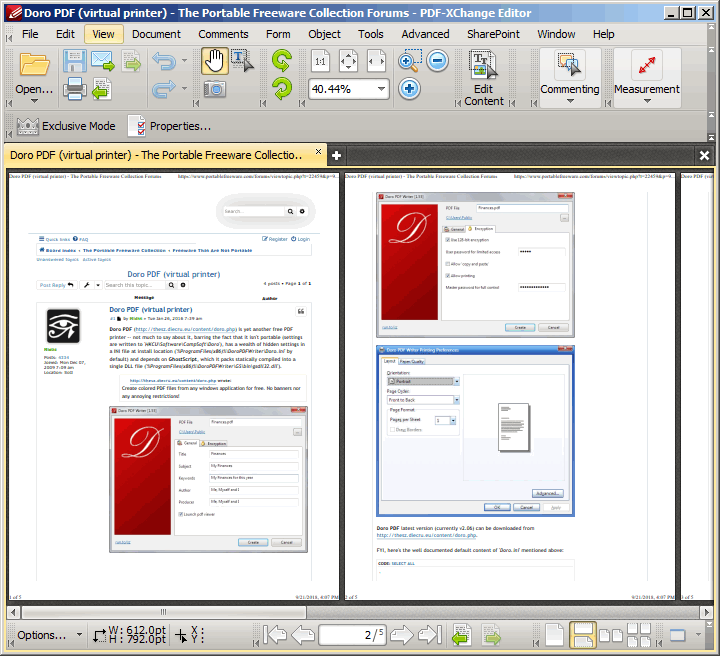Open the Comments menu
720x656 pixels.
(223, 33)
